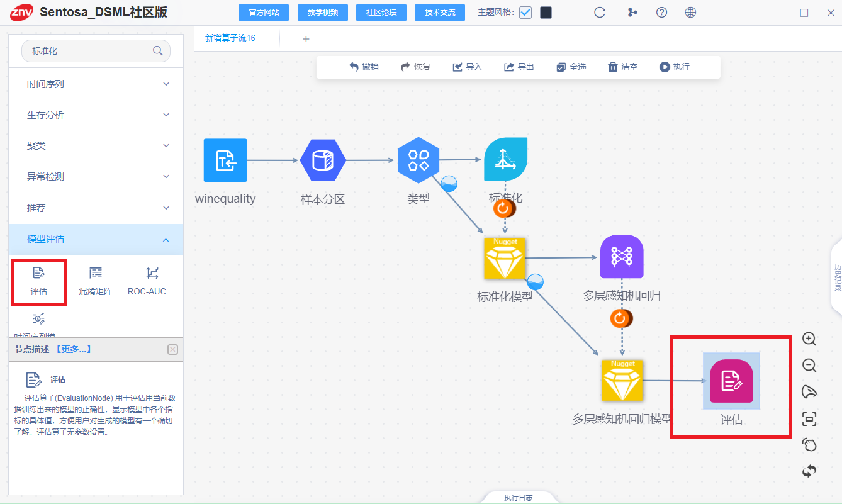The image size is (842, 504).
Task: Pick the ROC-AUC operator in the sidebar
Action: 151,281
